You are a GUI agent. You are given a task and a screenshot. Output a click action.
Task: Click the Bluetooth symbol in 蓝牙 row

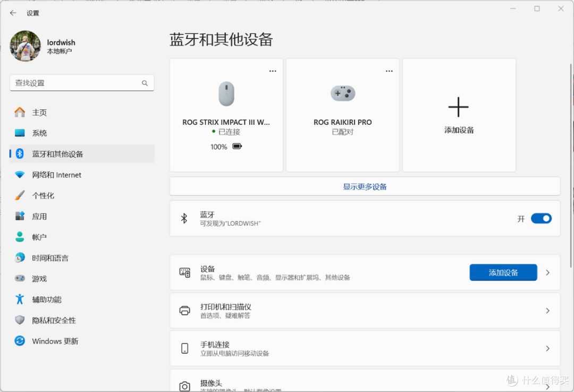[184, 218]
